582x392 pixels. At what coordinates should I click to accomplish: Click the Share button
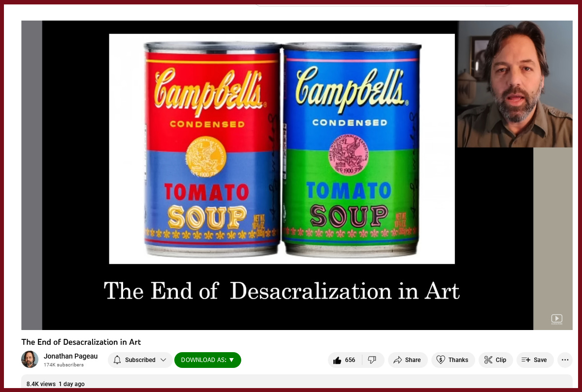click(408, 360)
